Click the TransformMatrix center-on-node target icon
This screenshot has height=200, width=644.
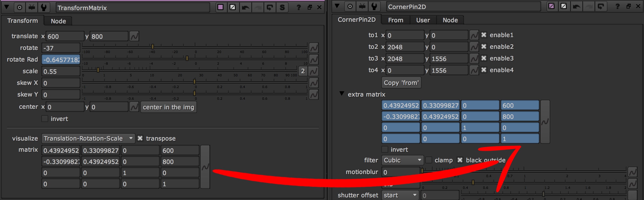click(x=20, y=7)
